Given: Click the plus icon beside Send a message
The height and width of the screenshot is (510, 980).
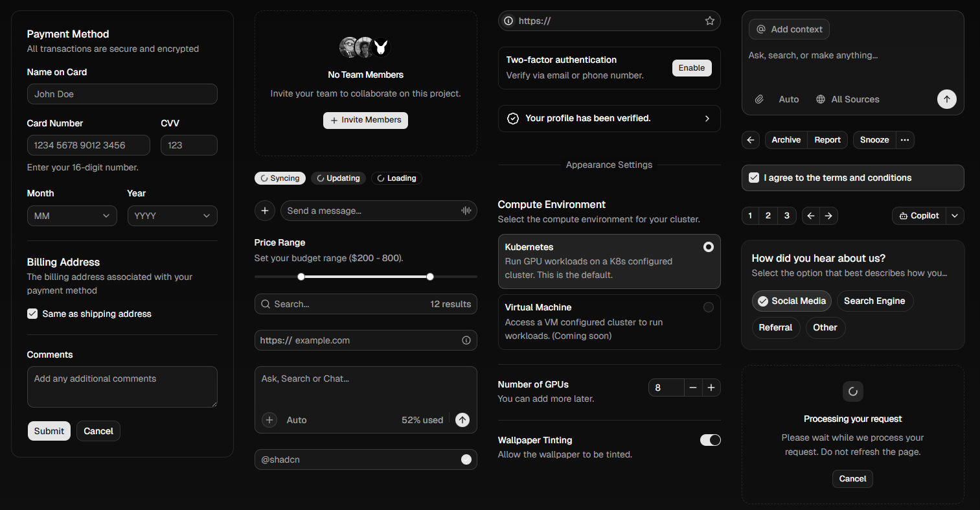Looking at the screenshot, I should point(265,211).
